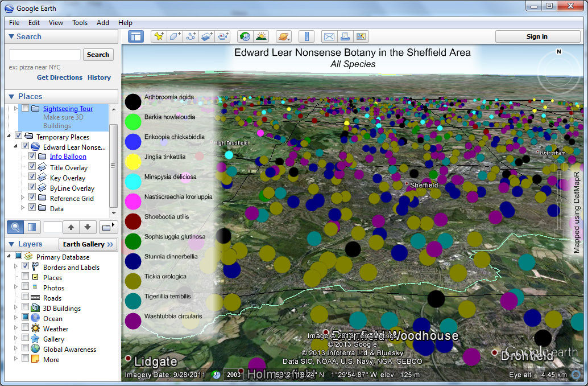Screen dimensions: 588x386
Task: Select the Add Path tool
Action: tap(191, 36)
